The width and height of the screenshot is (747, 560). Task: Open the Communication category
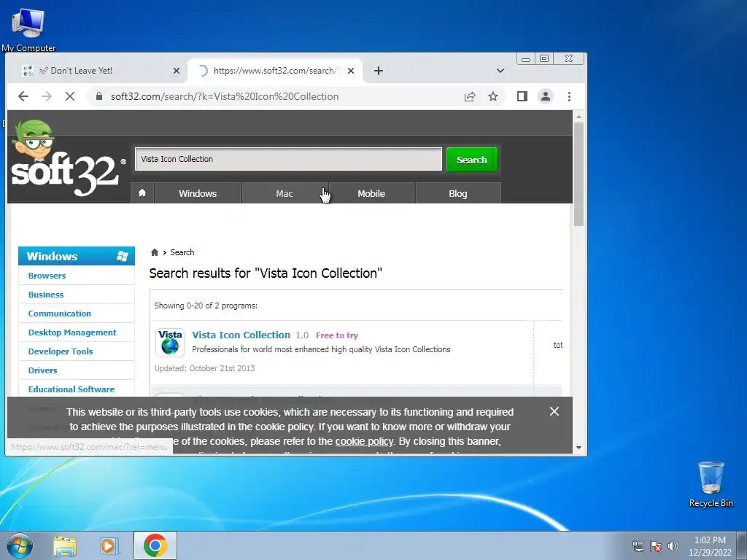(60, 314)
